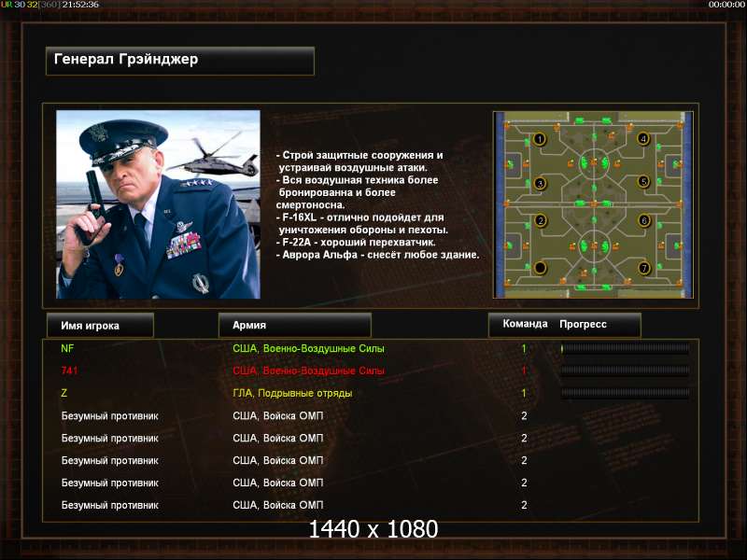Click the loading progress bar for player 741

click(x=625, y=371)
